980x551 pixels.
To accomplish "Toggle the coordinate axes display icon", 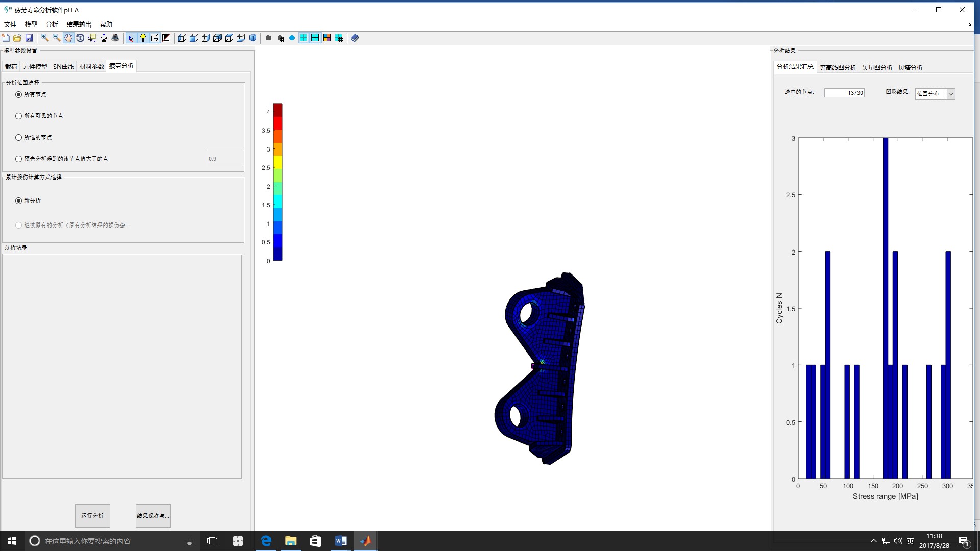I will pos(131,38).
